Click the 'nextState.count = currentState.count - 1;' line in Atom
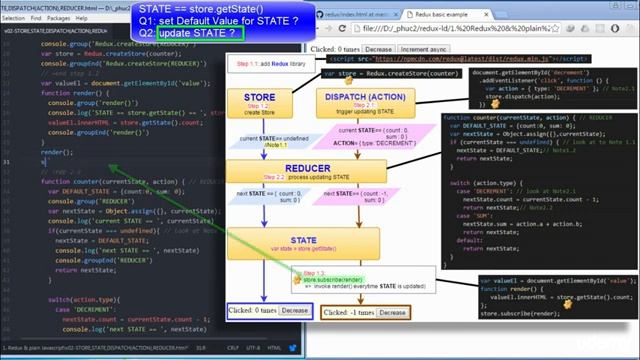This screenshot has width=640, height=360. coord(136,319)
